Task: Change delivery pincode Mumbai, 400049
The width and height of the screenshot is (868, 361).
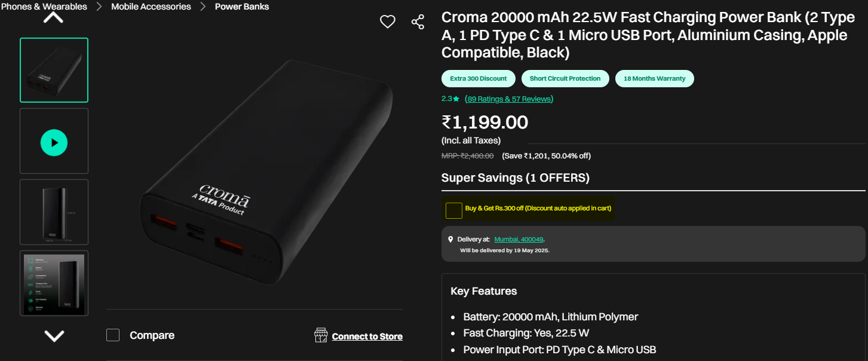Action: [519, 239]
